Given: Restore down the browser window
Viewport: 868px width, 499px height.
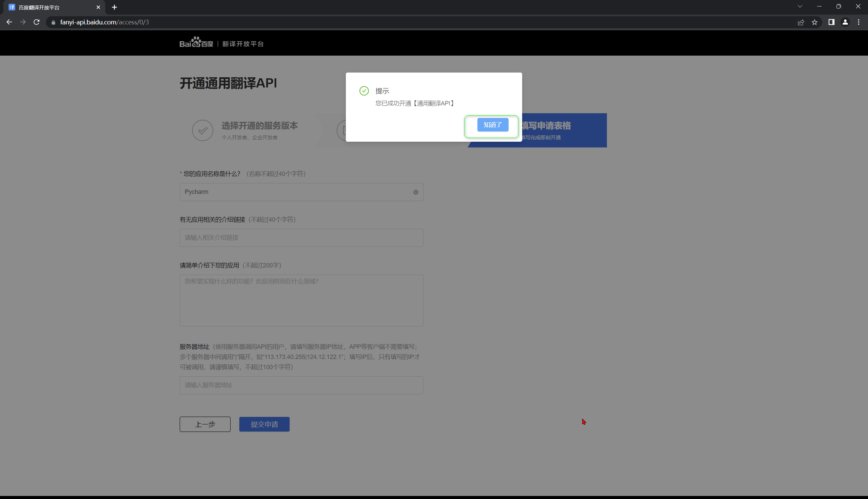Looking at the screenshot, I should tap(839, 6).
